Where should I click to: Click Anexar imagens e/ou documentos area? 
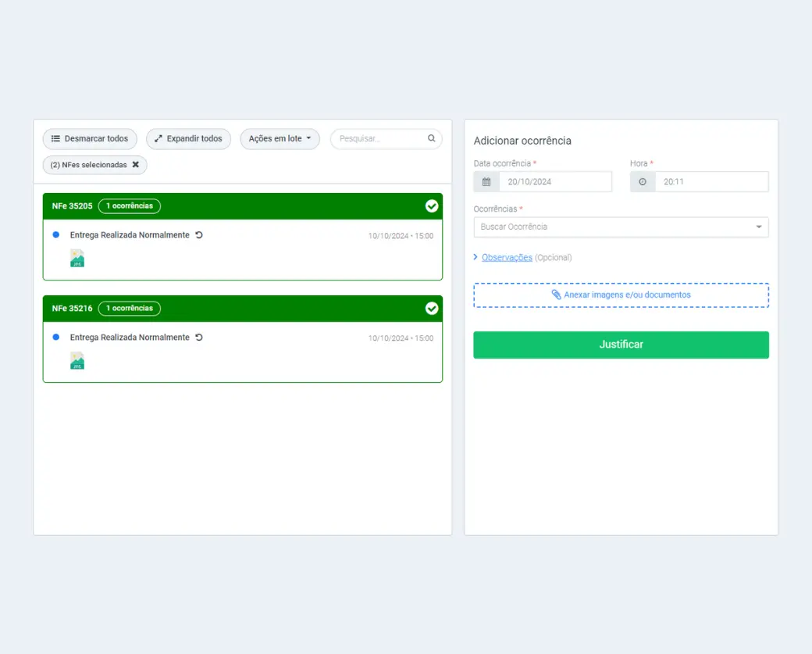tap(621, 295)
